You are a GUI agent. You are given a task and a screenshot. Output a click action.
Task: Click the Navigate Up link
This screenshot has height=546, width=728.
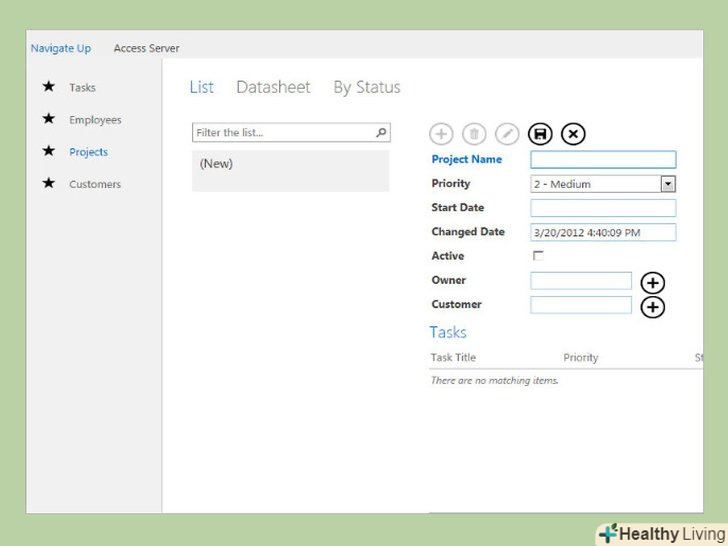pyautogui.click(x=61, y=48)
